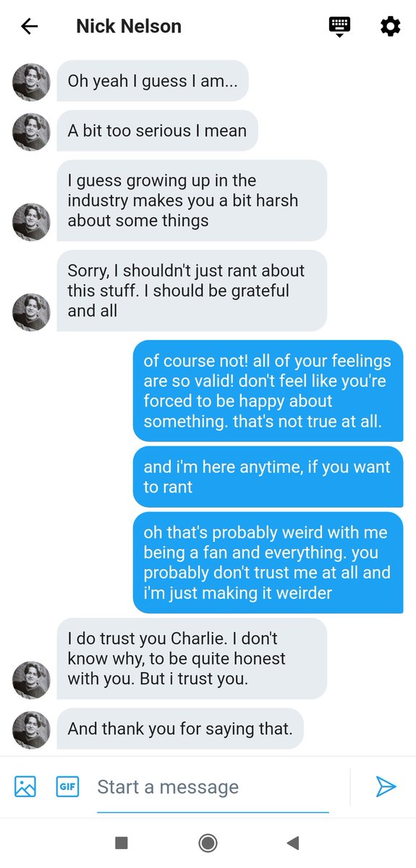
Task: Focus the Start a message field
Action: pos(213,787)
